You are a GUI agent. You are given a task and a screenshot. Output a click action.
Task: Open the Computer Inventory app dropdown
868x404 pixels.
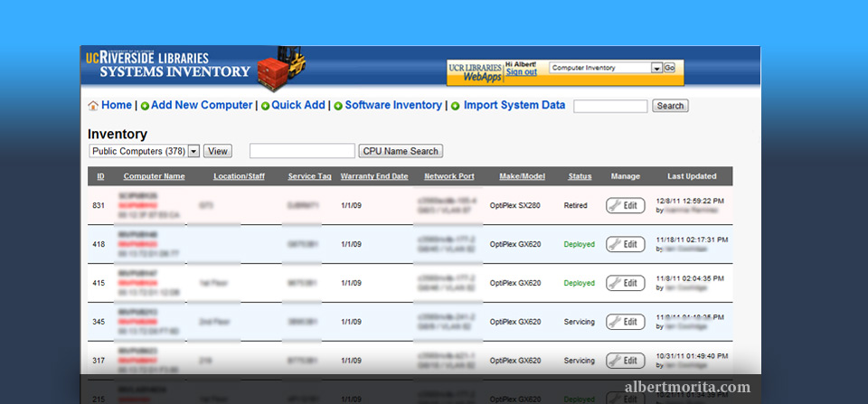pos(656,68)
